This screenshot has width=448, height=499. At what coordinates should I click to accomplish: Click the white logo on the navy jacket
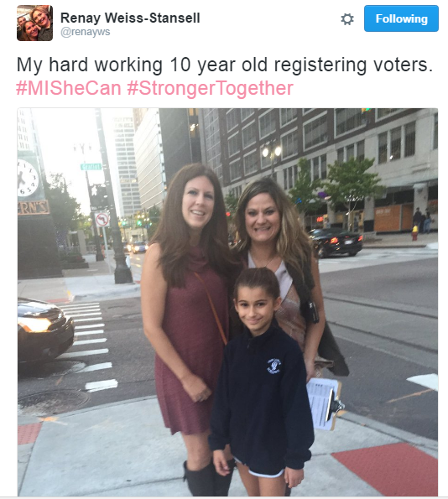pyautogui.click(x=273, y=366)
